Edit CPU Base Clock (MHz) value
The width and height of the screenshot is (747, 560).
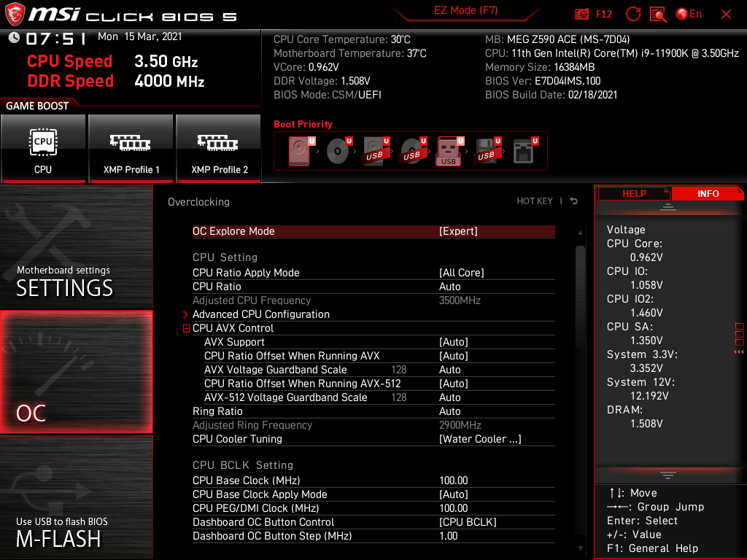pos(454,481)
